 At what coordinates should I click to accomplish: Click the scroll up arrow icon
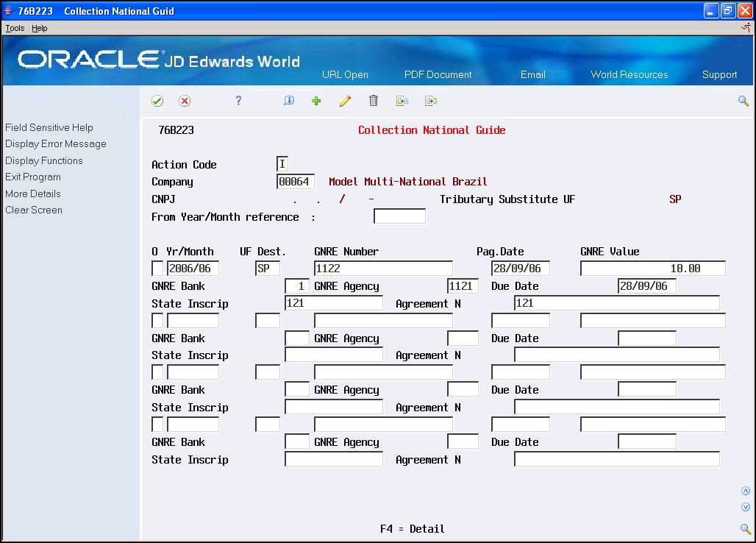(x=746, y=491)
